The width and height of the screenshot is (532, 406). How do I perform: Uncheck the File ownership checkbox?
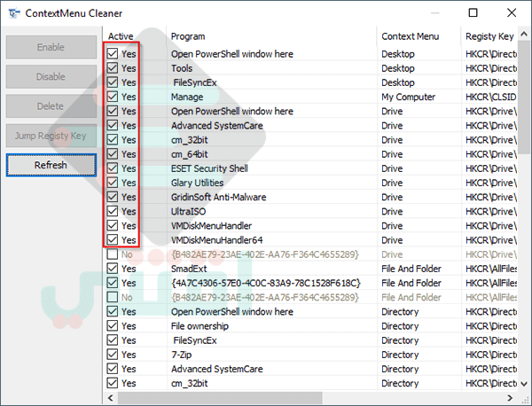pos(113,325)
